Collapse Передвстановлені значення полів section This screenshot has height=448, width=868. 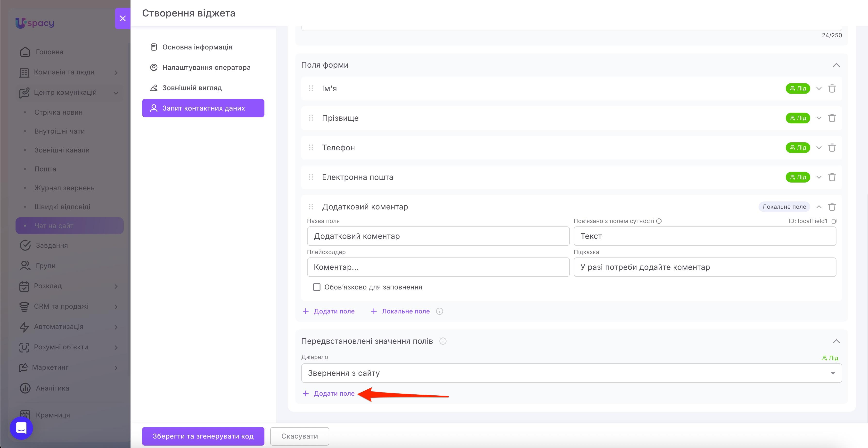pyautogui.click(x=836, y=341)
